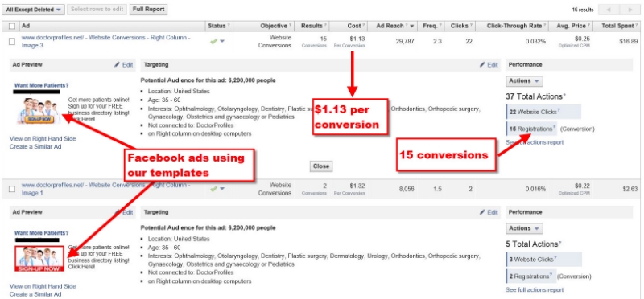Edit the Targeting of Image 1 ad

pos(489,212)
